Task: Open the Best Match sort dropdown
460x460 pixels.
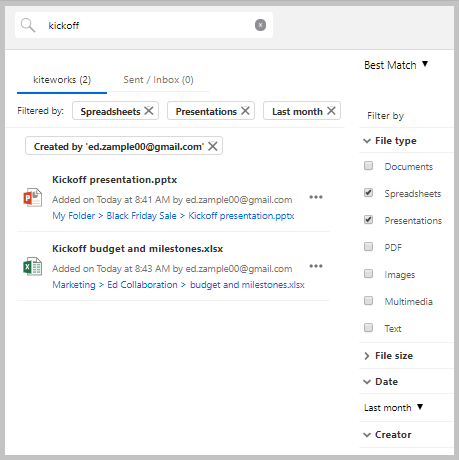Action: [x=396, y=65]
